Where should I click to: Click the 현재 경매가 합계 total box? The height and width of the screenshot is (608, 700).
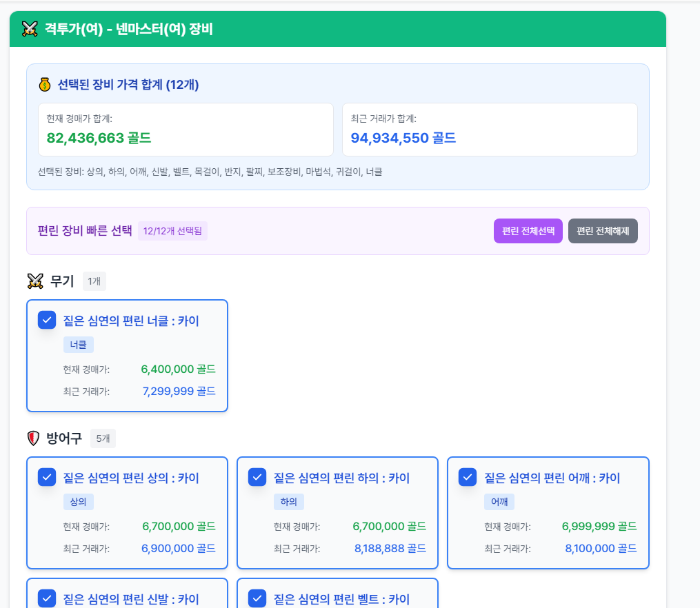[186, 130]
